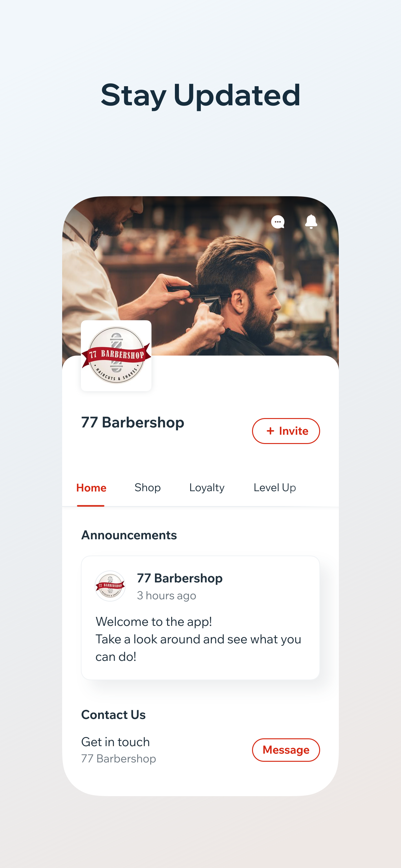Tap the 77 Barbershop logo image
The width and height of the screenshot is (401, 868).
coord(116,356)
